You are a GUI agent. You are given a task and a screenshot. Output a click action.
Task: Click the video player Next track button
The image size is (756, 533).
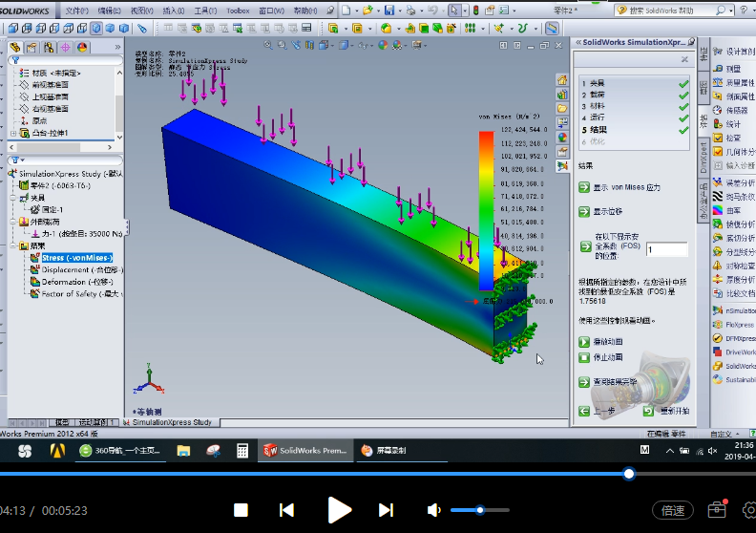click(x=386, y=510)
